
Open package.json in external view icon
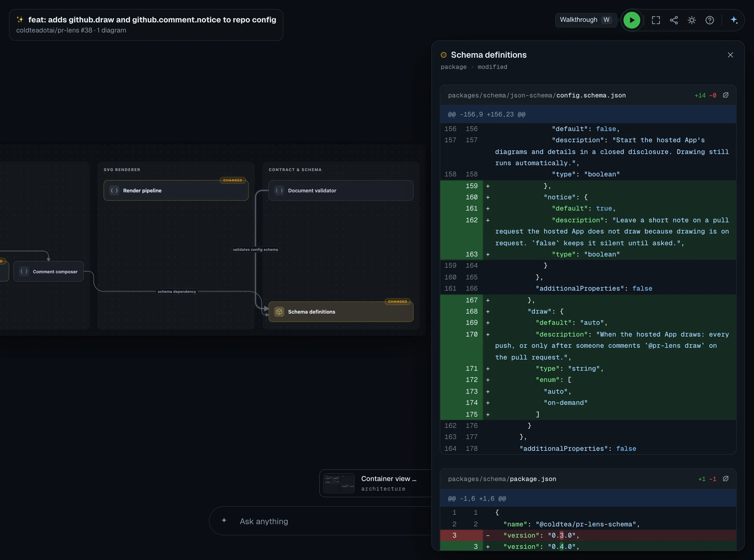pyautogui.click(x=725, y=479)
